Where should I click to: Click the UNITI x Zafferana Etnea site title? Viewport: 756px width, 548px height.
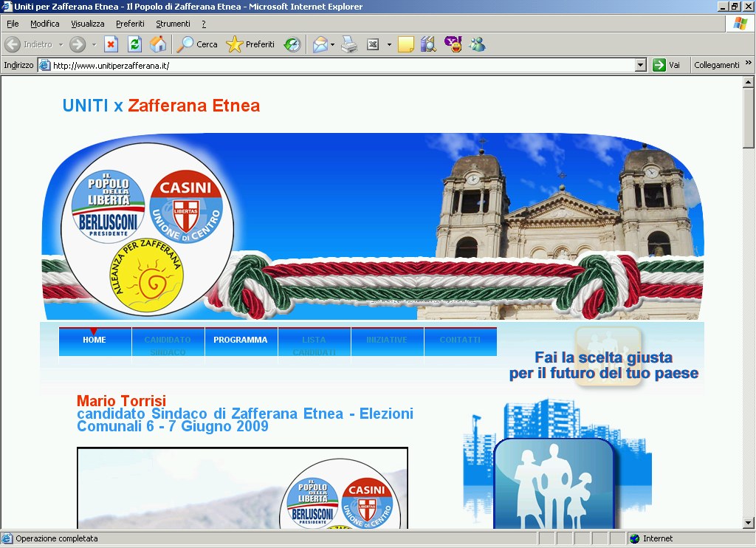coord(161,106)
